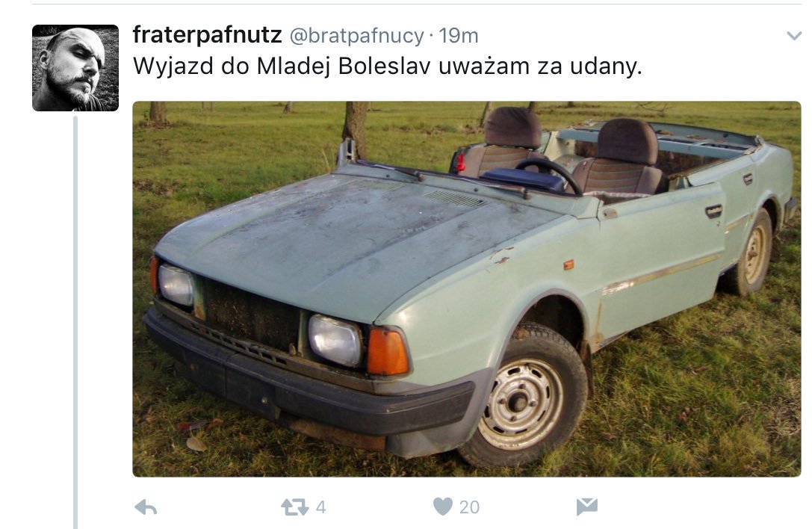
Task: Open fraterpafnutz's profile picture
Action: [x=75, y=68]
